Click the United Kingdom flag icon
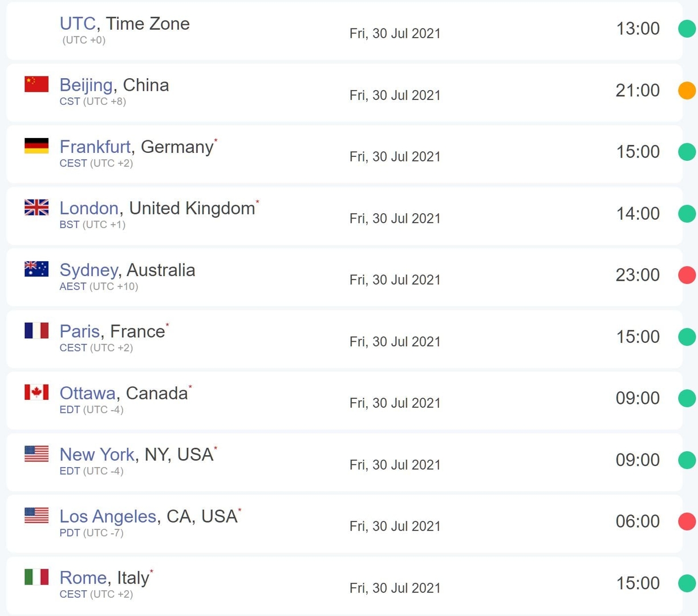The width and height of the screenshot is (698, 616). point(36,208)
